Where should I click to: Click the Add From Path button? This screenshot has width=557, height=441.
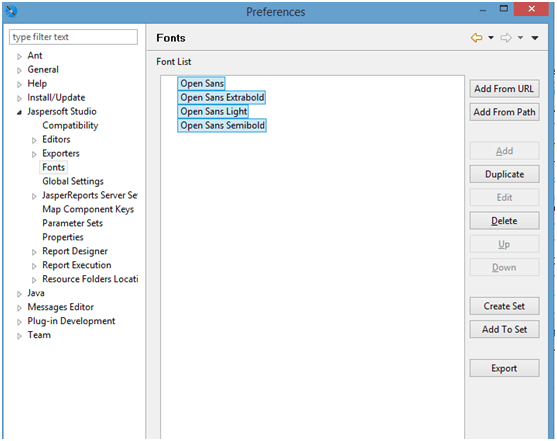[x=504, y=112]
